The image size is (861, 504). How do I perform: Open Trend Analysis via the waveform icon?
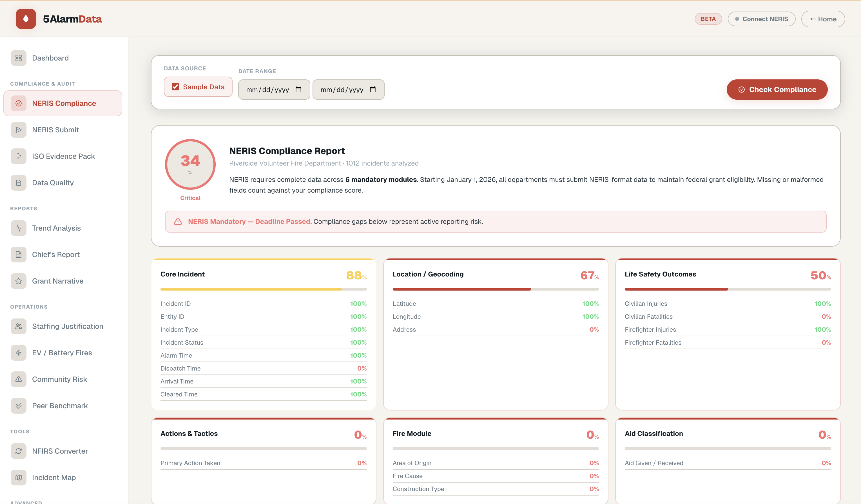19,228
